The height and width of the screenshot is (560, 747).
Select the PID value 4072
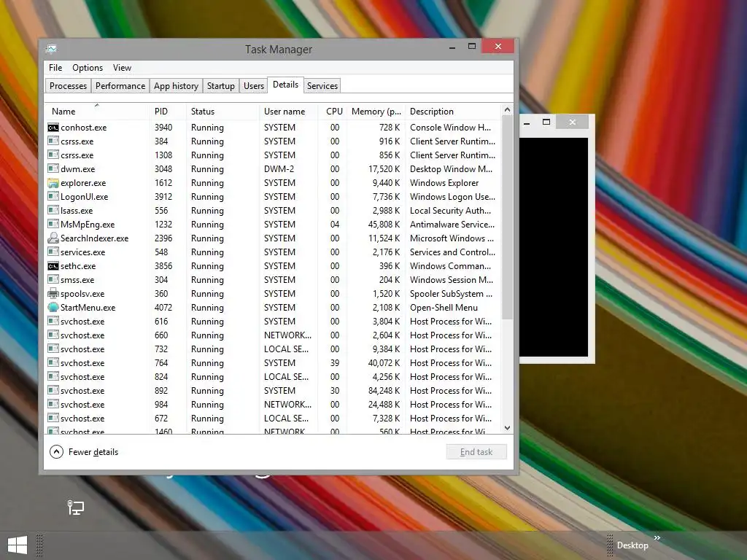(x=163, y=308)
